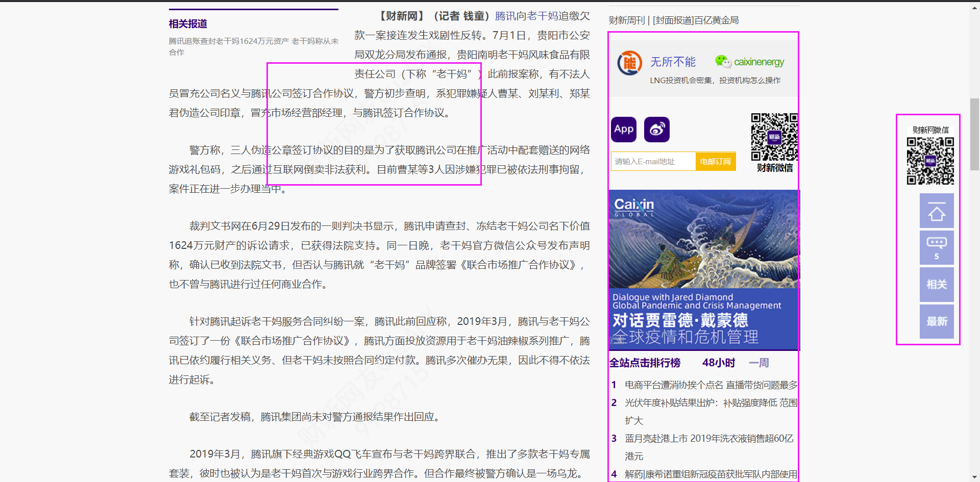
Task: Click the floating 相关 button
Action: coord(937,285)
